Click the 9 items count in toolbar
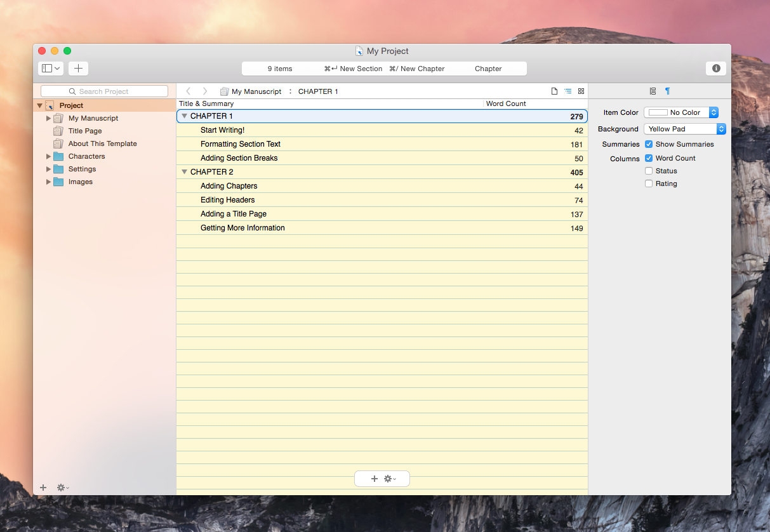This screenshot has width=770, height=532. 280,69
